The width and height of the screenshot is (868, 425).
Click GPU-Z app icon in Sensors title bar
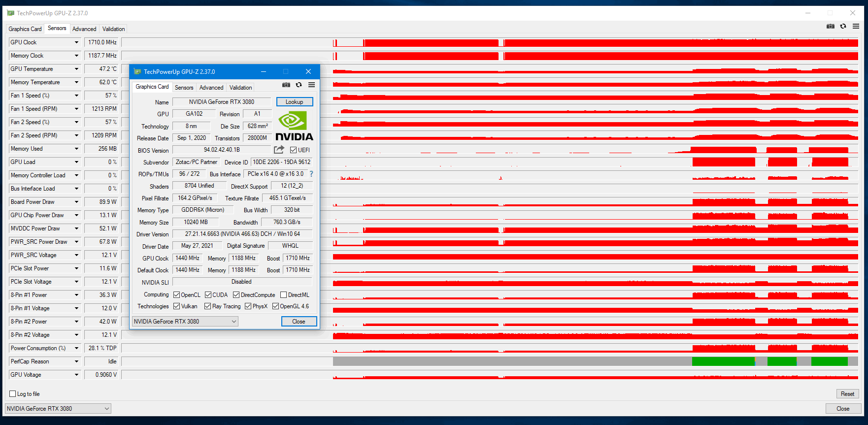point(11,13)
